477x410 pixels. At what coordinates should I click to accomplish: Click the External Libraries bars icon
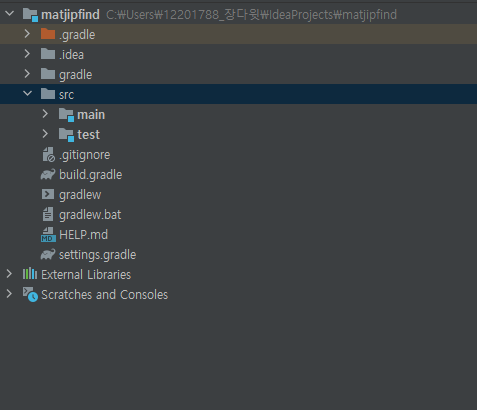pos(30,274)
